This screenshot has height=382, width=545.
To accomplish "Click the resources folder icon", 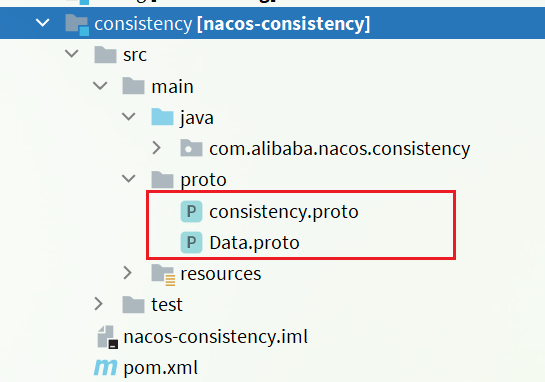I will 163,275.
